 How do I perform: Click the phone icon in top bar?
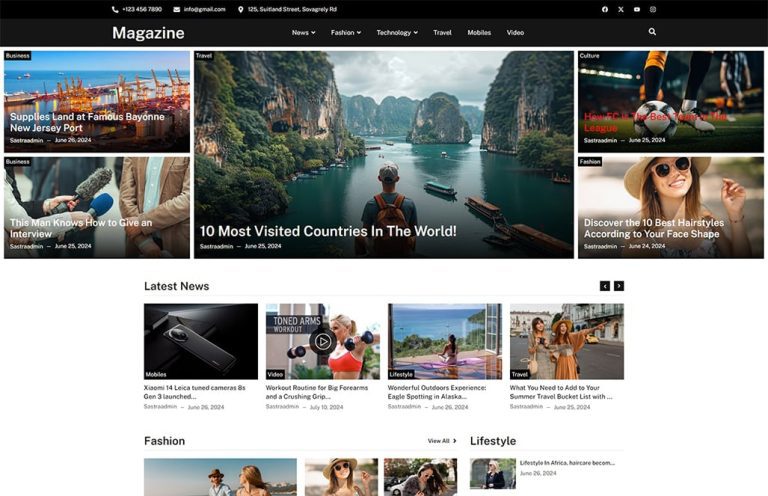[115, 9]
